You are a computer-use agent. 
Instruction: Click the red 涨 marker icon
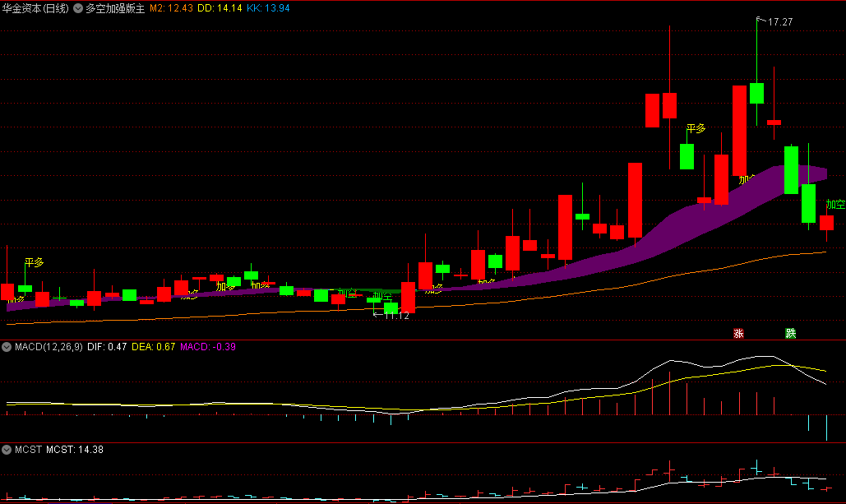point(738,334)
